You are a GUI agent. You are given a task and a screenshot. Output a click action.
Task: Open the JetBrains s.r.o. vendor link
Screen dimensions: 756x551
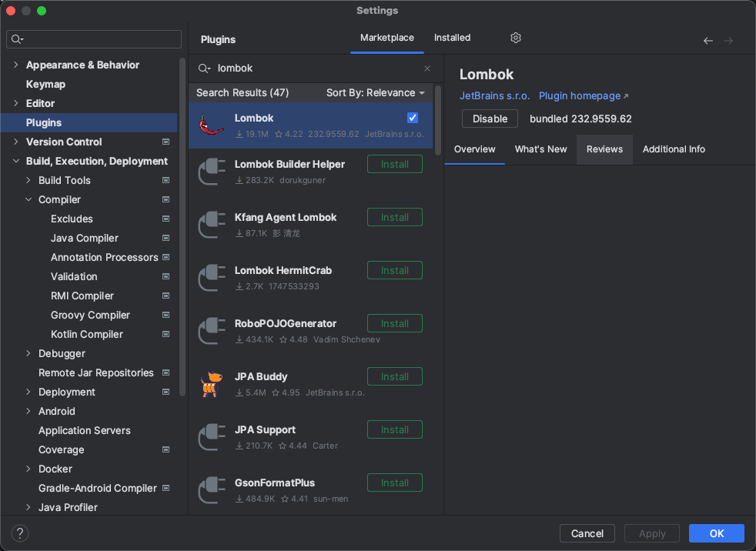pyautogui.click(x=494, y=95)
